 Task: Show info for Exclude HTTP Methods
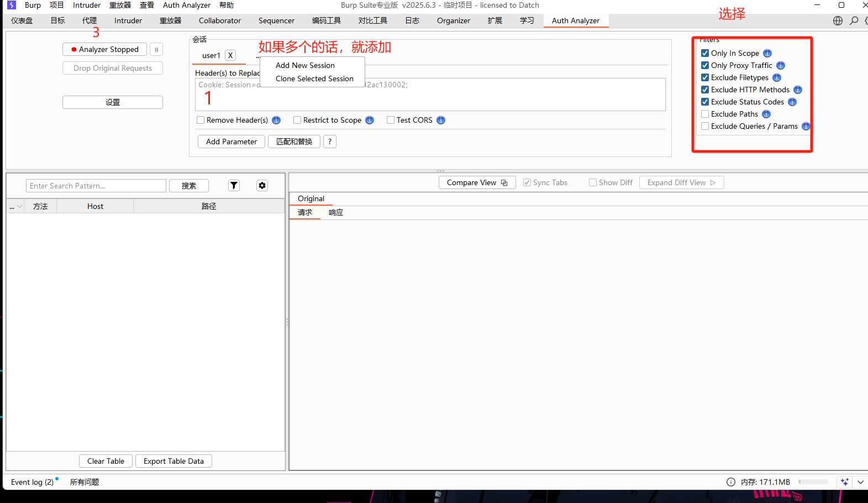coord(798,90)
